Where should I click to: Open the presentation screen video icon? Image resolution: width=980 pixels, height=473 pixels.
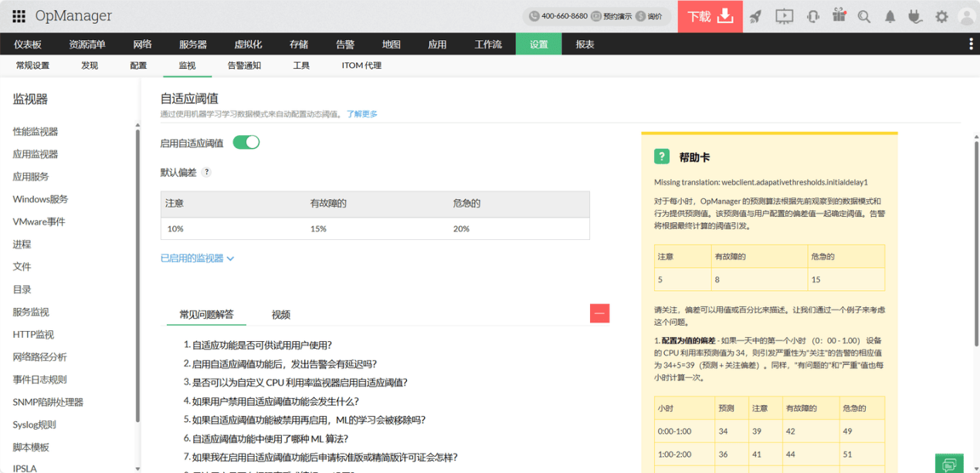784,16
